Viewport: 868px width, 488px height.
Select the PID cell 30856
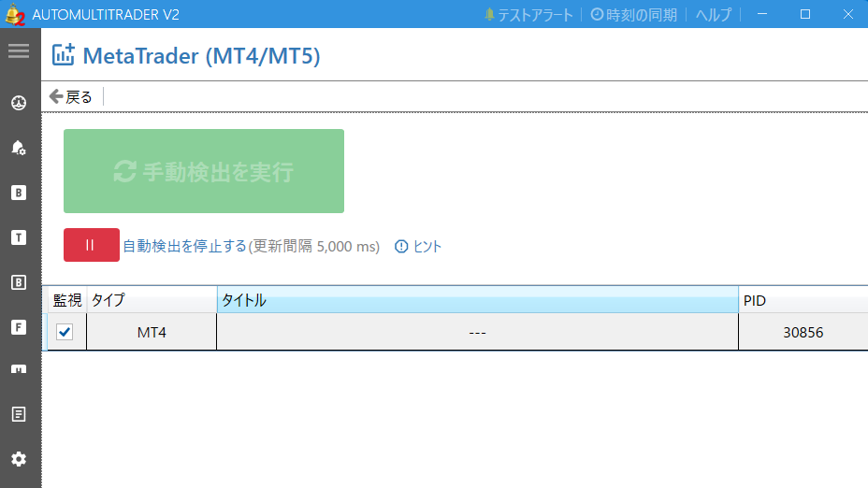[803, 332]
